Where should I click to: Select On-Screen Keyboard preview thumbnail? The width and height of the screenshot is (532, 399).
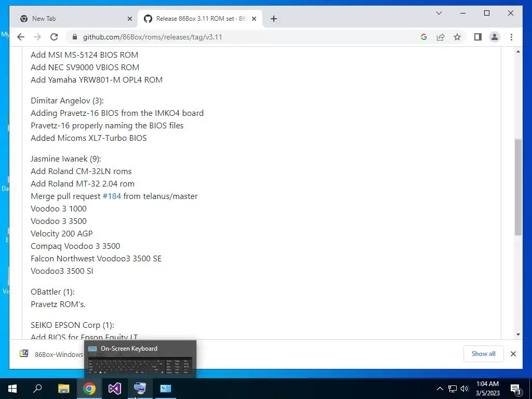pos(140,360)
